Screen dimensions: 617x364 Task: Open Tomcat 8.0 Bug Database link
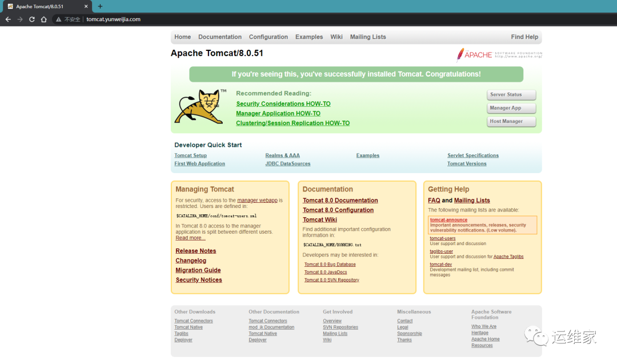pyautogui.click(x=330, y=265)
